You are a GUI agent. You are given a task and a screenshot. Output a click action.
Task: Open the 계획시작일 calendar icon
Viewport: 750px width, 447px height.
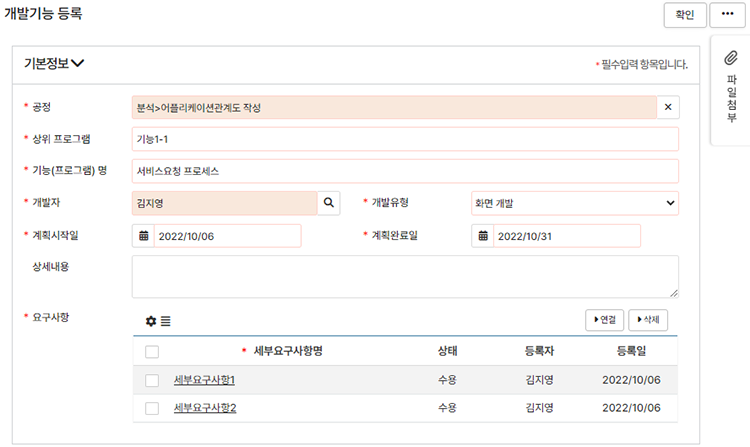pyautogui.click(x=144, y=236)
